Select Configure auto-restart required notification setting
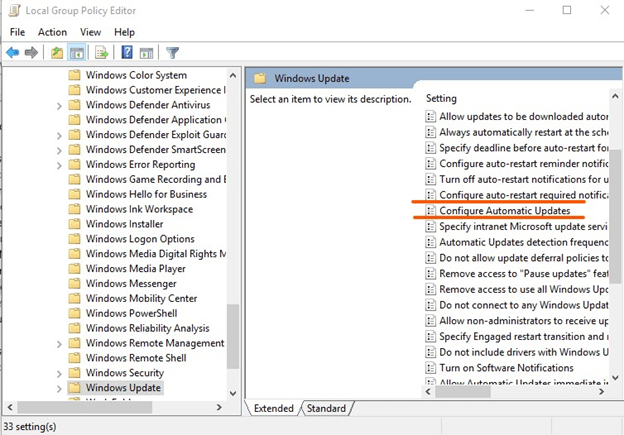 coord(524,195)
